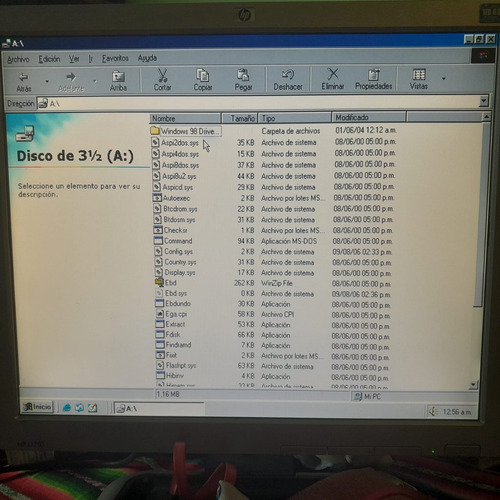Sort files by the Tipo column header
Screen dimensions: 500x500
pyautogui.click(x=295, y=118)
